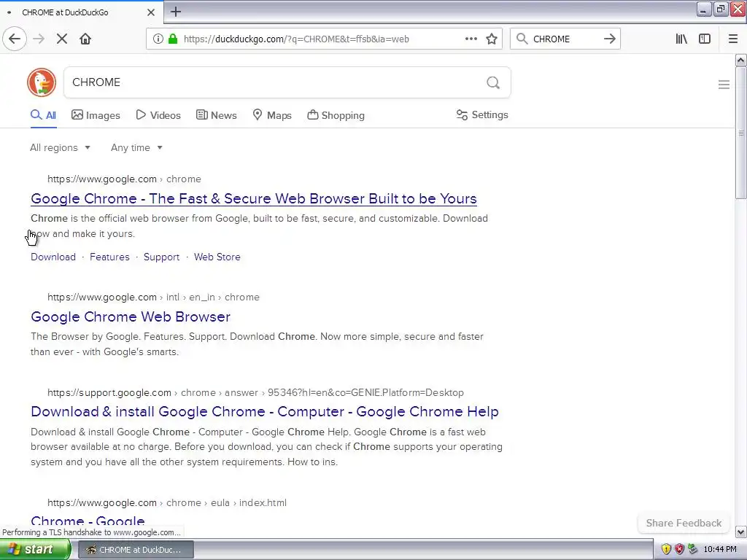Image resolution: width=747 pixels, height=560 pixels.
Task: Click the Firefox search bar field
Action: pyautogui.click(x=565, y=39)
